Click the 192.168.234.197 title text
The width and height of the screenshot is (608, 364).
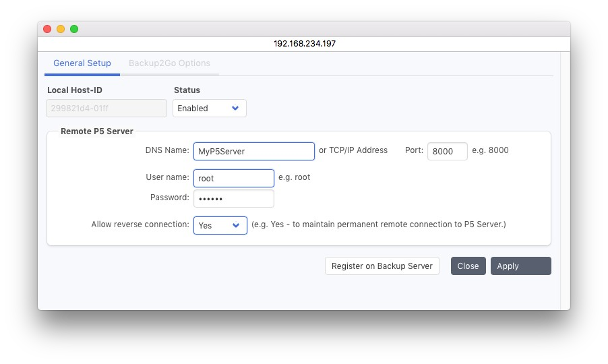click(x=304, y=43)
